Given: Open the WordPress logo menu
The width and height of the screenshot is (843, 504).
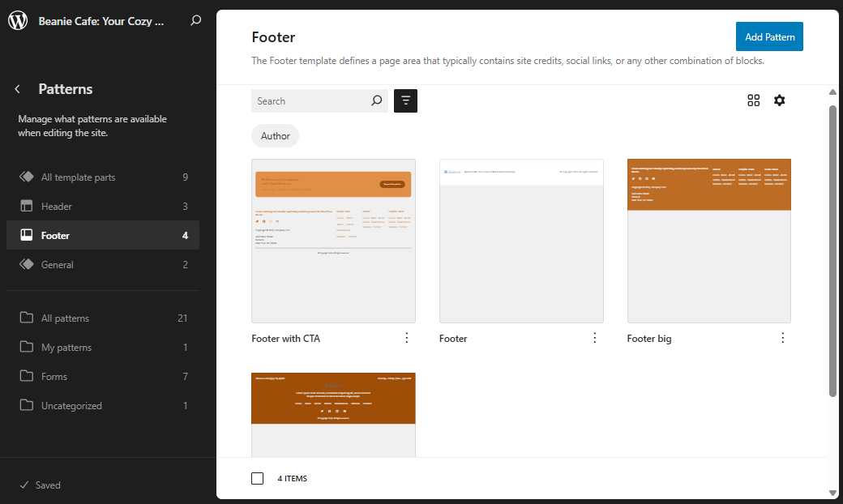Looking at the screenshot, I should coord(18,21).
